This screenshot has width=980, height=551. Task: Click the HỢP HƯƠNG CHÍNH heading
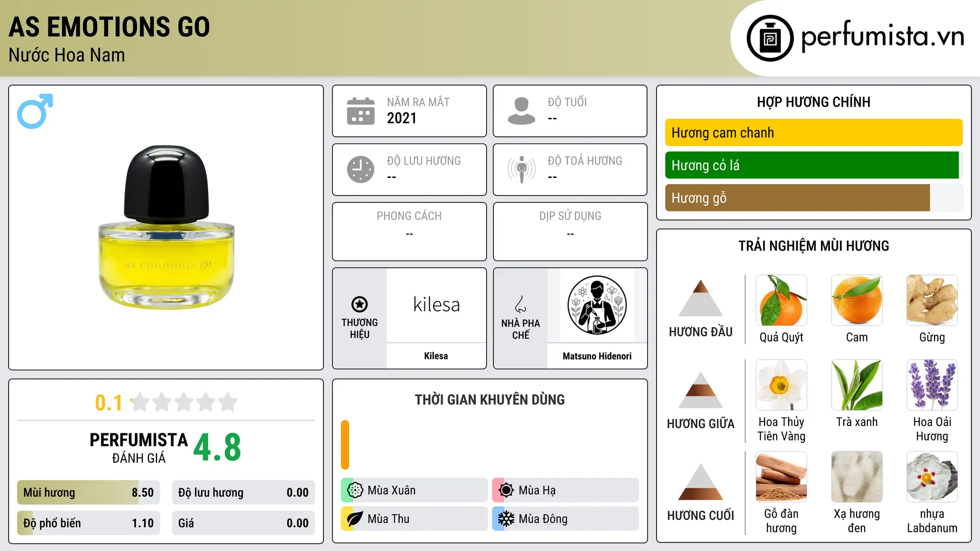[813, 102]
